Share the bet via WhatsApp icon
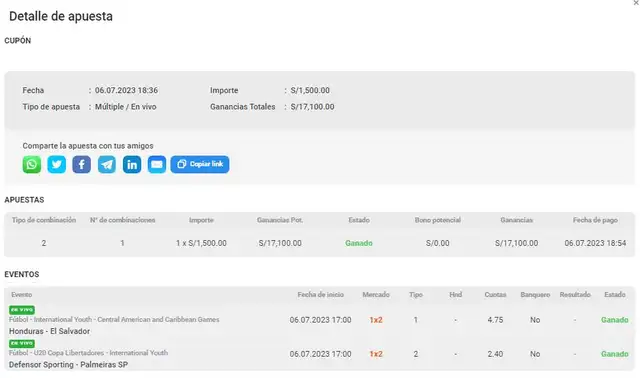Screen dimensions: 640x378 (x=32, y=165)
